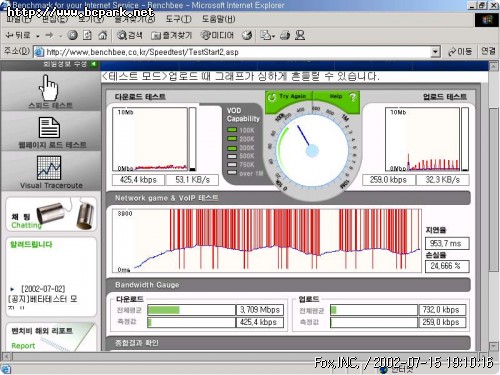Go to the Home page icon
Image resolution: width=500 pixels, height=375 pixels.
tap(103, 35)
